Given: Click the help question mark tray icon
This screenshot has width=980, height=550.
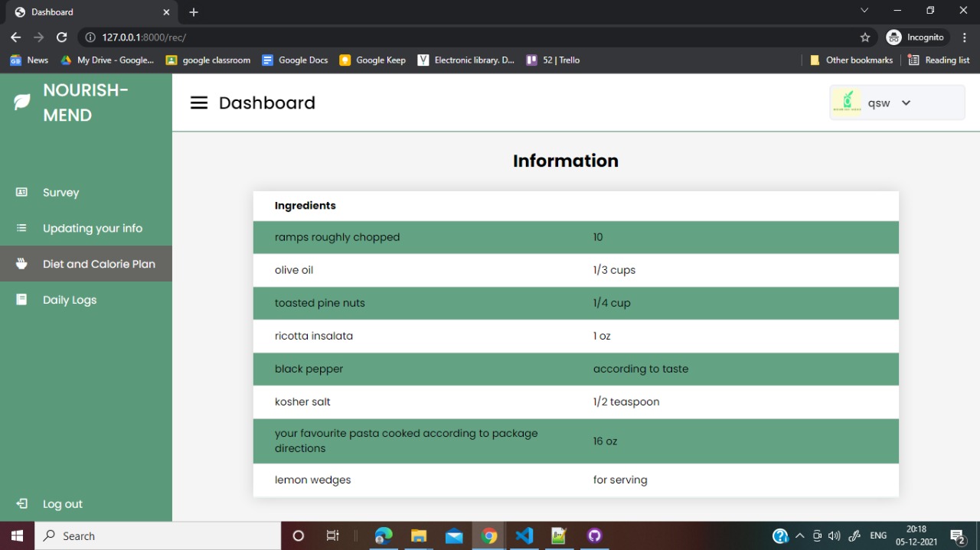Looking at the screenshot, I should click(x=780, y=535).
